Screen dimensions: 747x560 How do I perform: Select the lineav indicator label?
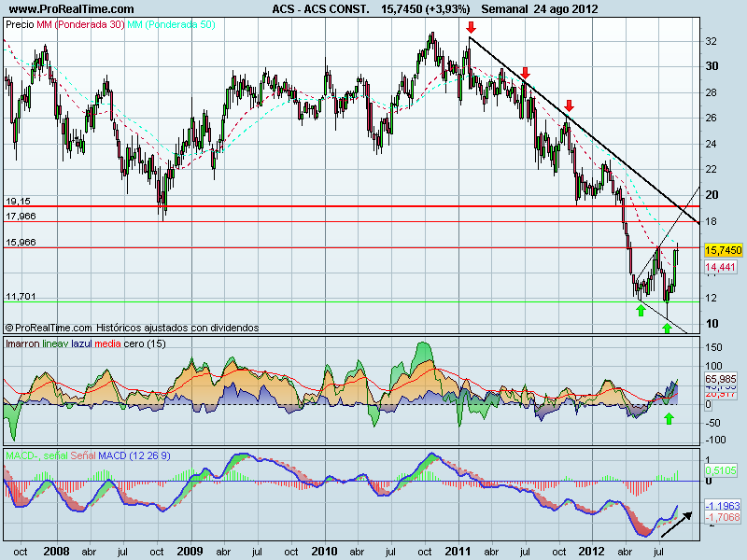(55, 343)
